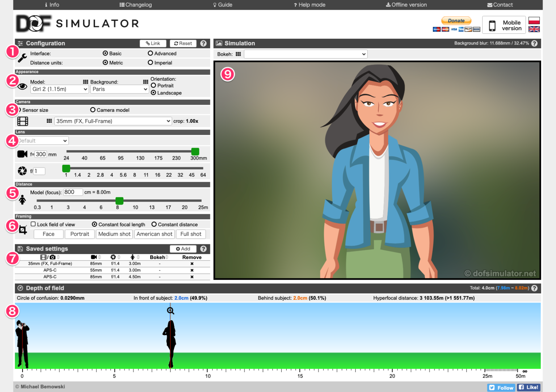Click the magnifier marker above the subject

[x=170, y=310]
